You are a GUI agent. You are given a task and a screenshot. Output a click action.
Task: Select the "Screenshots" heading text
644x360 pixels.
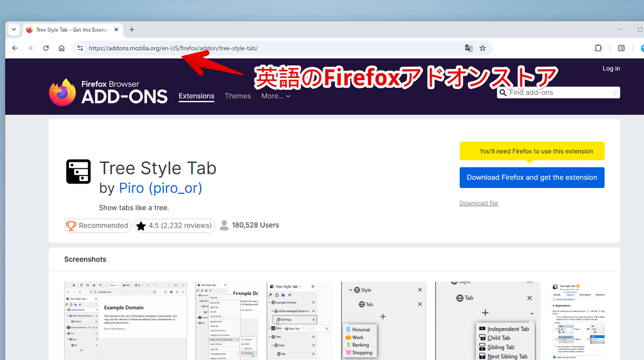86,259
